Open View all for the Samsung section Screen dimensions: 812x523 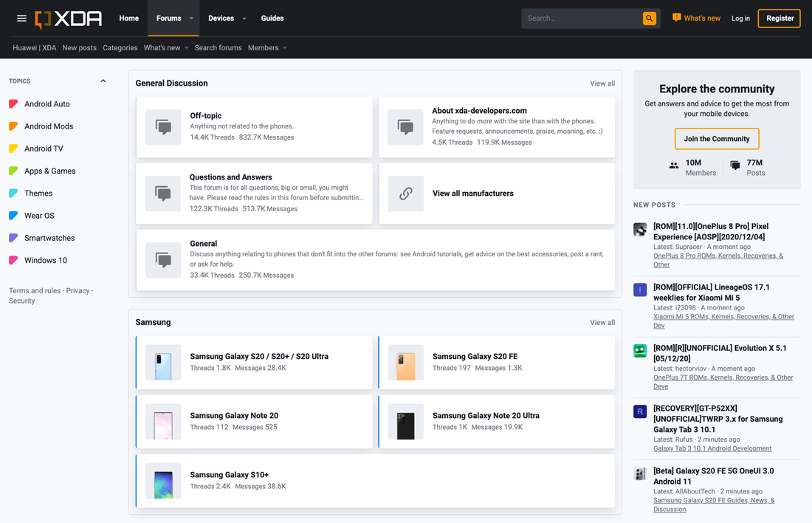pos(602,322)
